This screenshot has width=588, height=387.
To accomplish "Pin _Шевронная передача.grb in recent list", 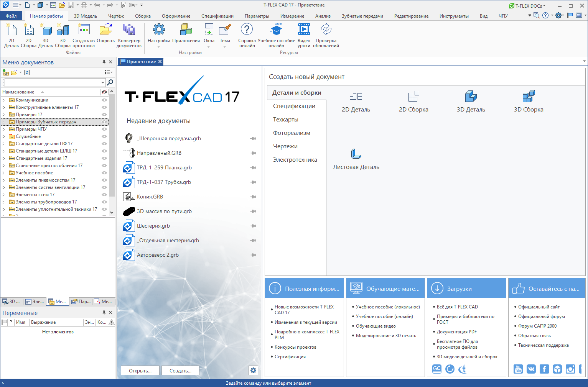I will coord(253,139).
